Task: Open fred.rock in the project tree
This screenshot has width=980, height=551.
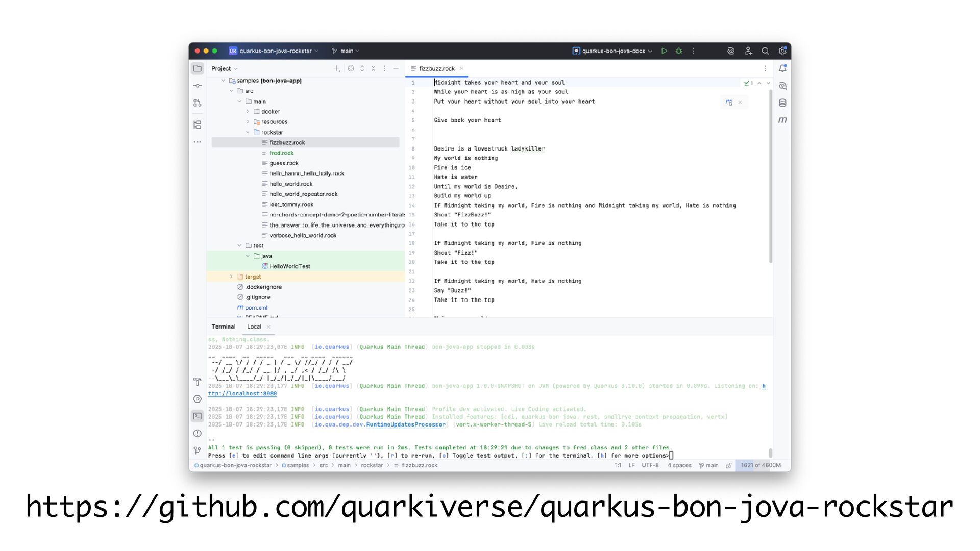Action: 281,153
